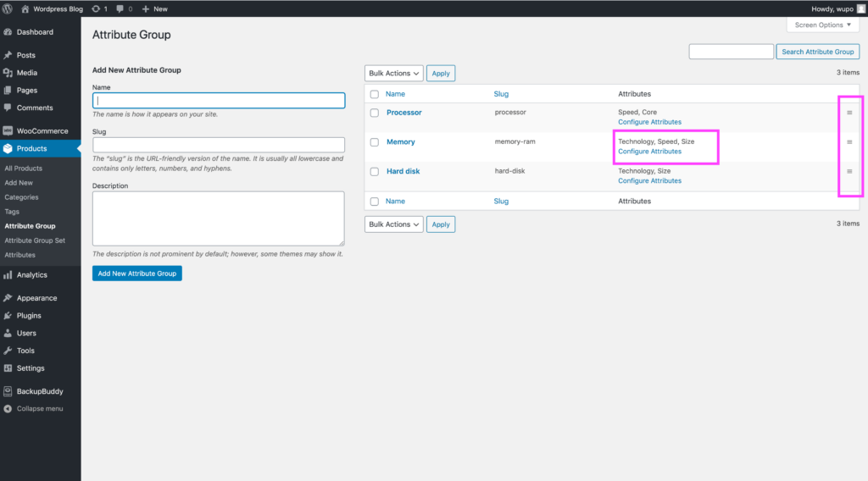Select the Hard disk row checkbox

pos(375,172)
